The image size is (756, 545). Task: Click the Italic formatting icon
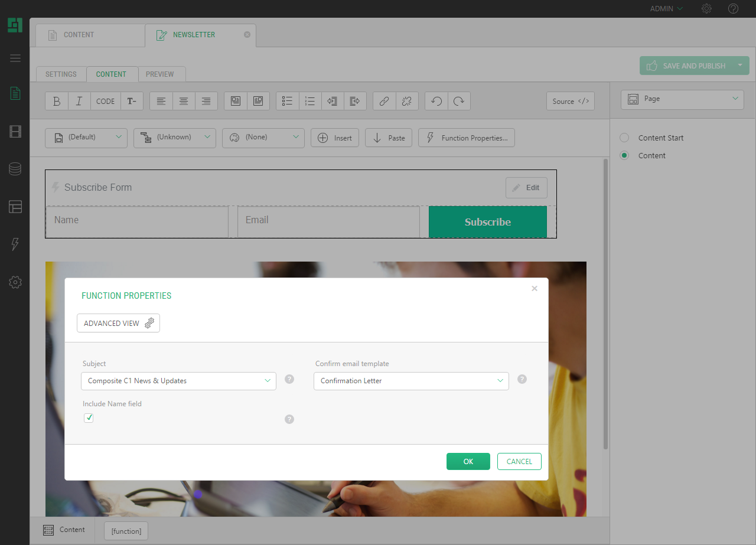coord(79,101)
